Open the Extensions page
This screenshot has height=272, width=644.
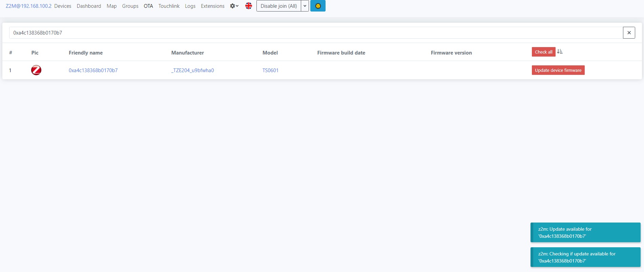[212, 6]
